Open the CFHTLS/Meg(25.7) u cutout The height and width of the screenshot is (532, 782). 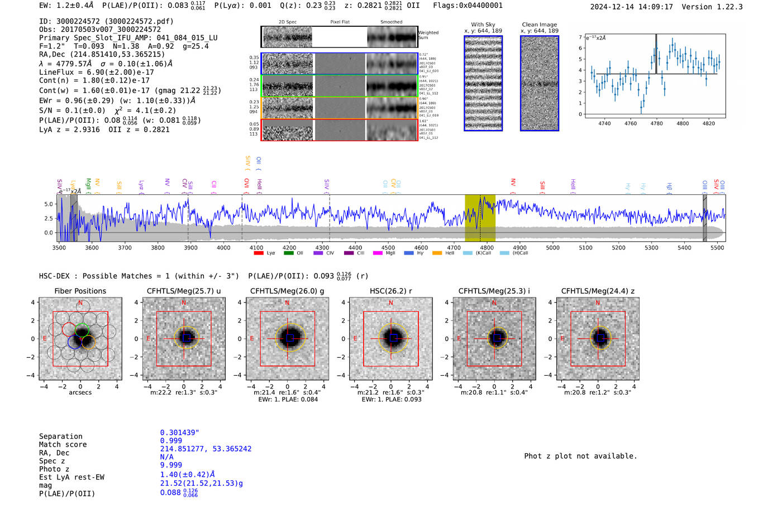(x=184, y=339)
